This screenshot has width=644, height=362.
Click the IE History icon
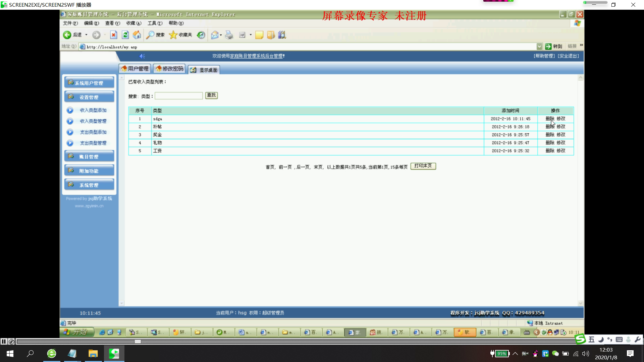(201, 35)
